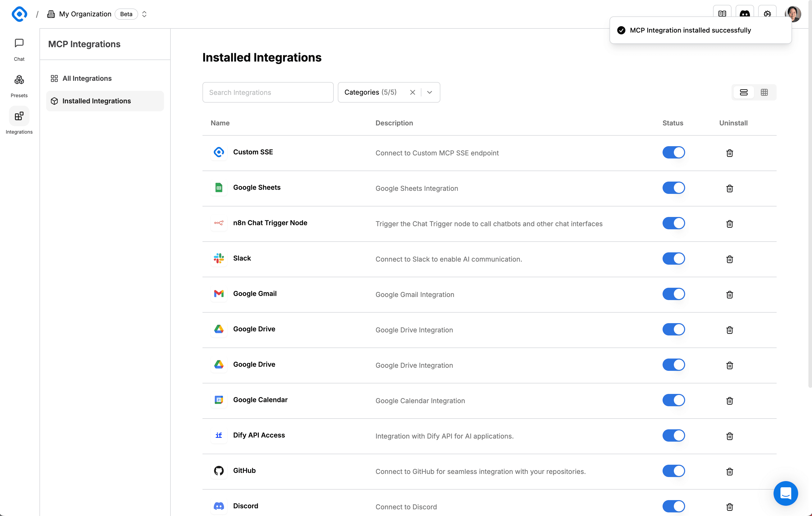Viewport: 812px width, 516px height.
Task: Open settings via the gear icon
Action: tap(767, 14)
